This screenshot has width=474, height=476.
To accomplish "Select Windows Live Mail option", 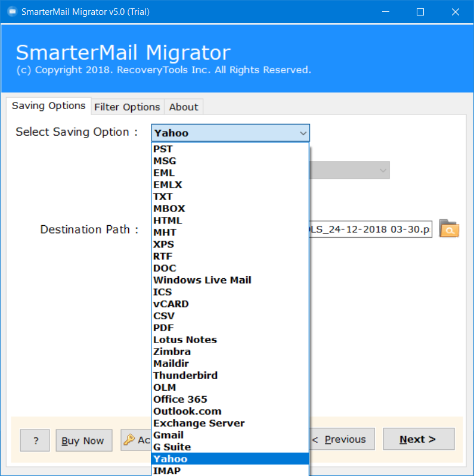I will (230, 280).
